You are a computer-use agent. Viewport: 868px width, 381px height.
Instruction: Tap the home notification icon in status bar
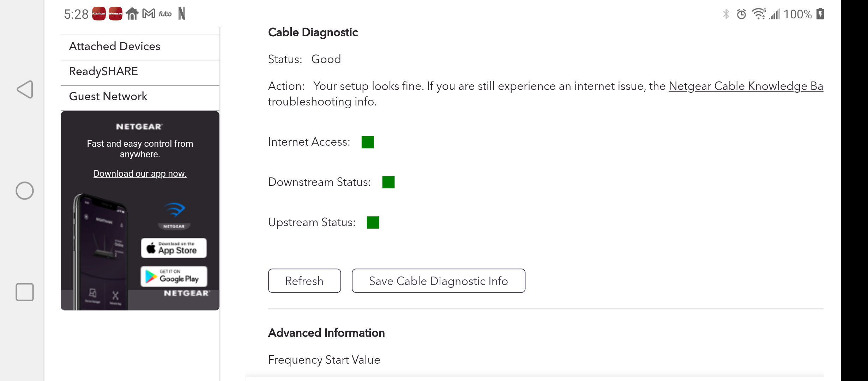[132, 14]
